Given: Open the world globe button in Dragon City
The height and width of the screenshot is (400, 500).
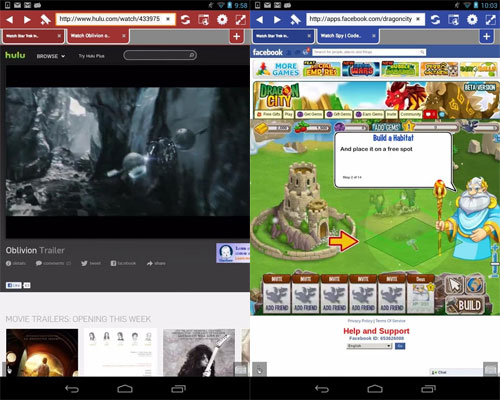Looking at the screenshot, I should point(475,285).
